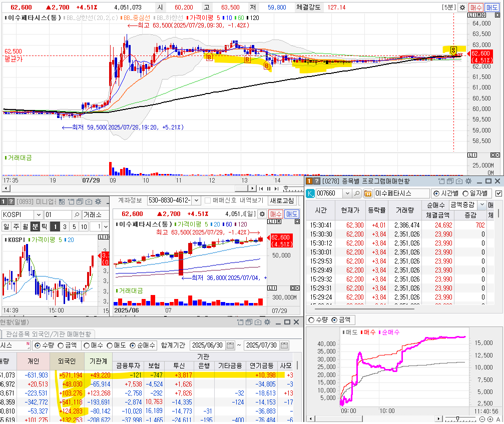Click the help '?' icon in mini index window
The width and height of the screenshot is (504, 424).
[x=11, y=201]
